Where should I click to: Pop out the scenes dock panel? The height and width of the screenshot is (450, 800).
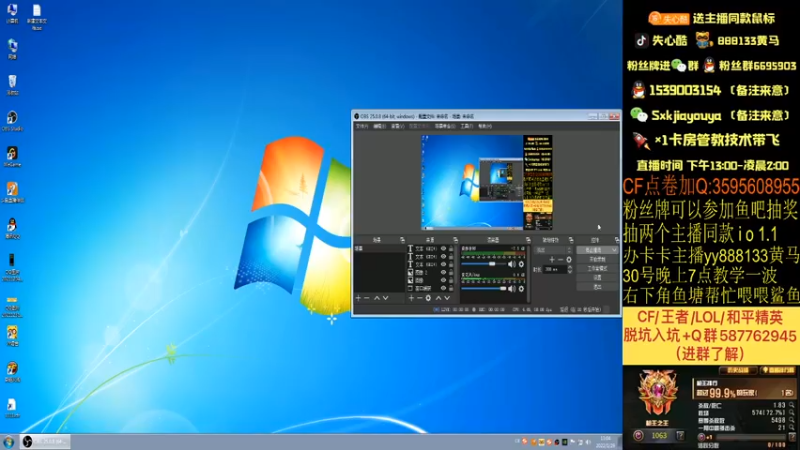[403, 240]
